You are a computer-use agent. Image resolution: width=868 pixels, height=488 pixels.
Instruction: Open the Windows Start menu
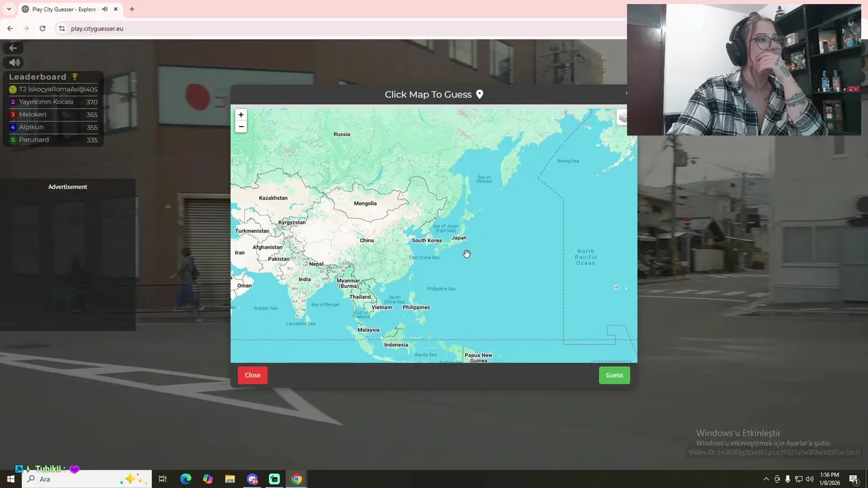pyautogui.click(x=11, y=479)
